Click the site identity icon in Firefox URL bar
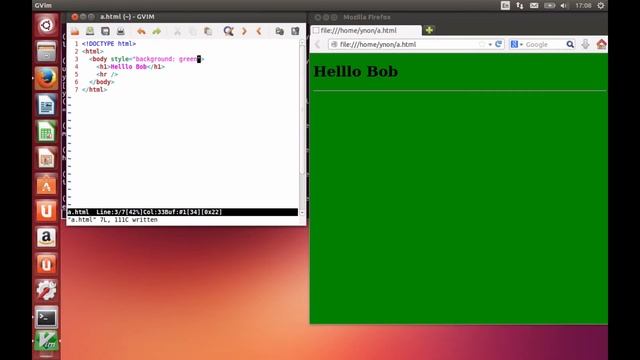The image size is (640, 360). pyautogui.click(x=334, y=44)
